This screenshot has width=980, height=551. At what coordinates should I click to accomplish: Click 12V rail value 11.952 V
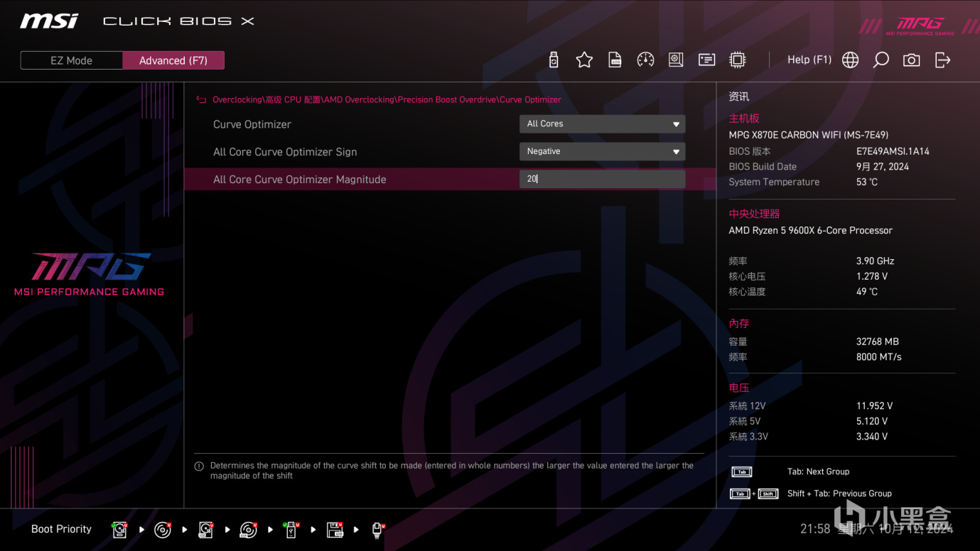[875, 406]
